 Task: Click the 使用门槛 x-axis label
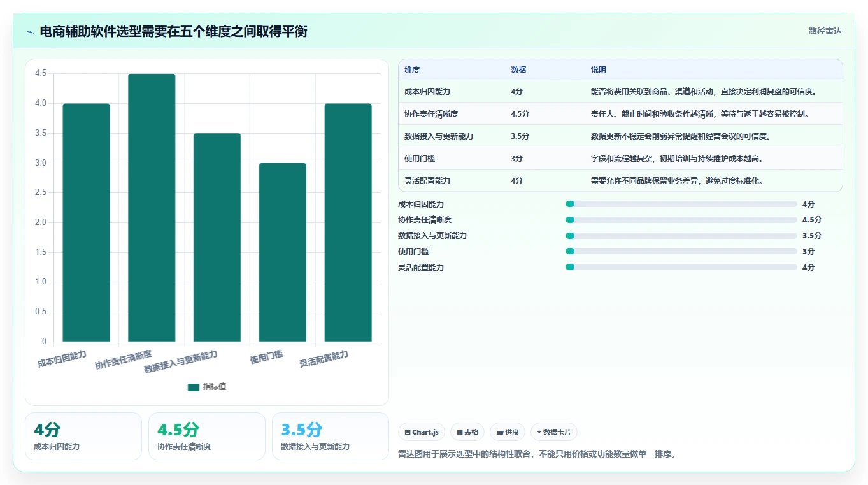(x=266, y=357)
